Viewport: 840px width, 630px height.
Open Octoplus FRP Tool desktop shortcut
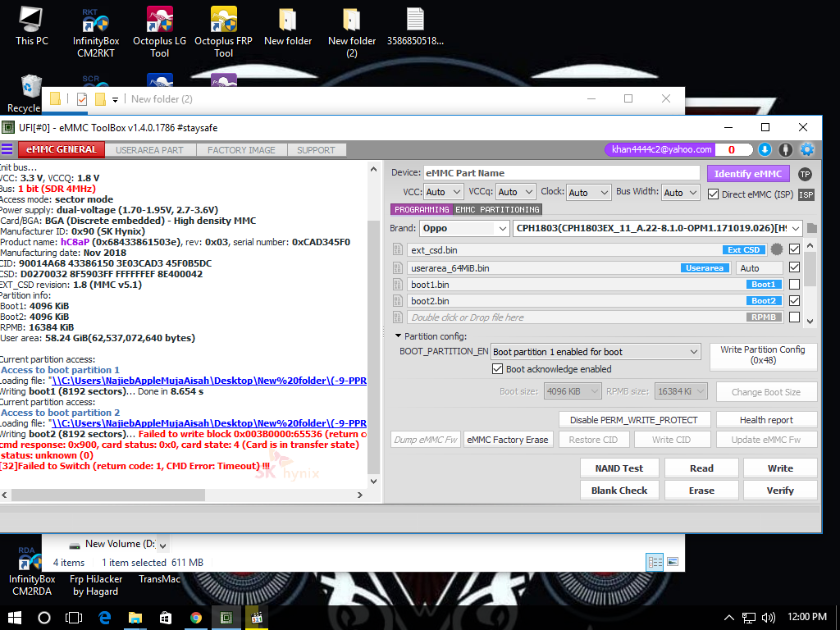coord(223,32)
